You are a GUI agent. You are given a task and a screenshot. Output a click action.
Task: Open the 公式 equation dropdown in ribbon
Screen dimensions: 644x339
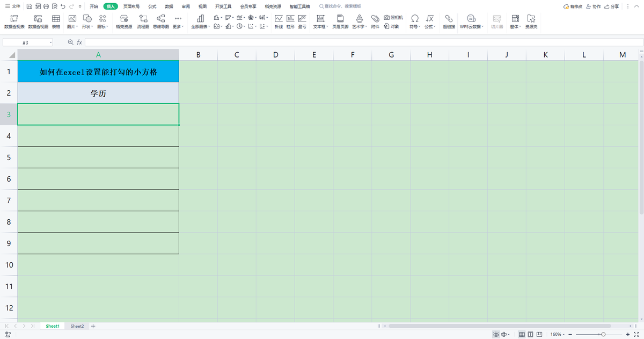click(x=430, y=21)
